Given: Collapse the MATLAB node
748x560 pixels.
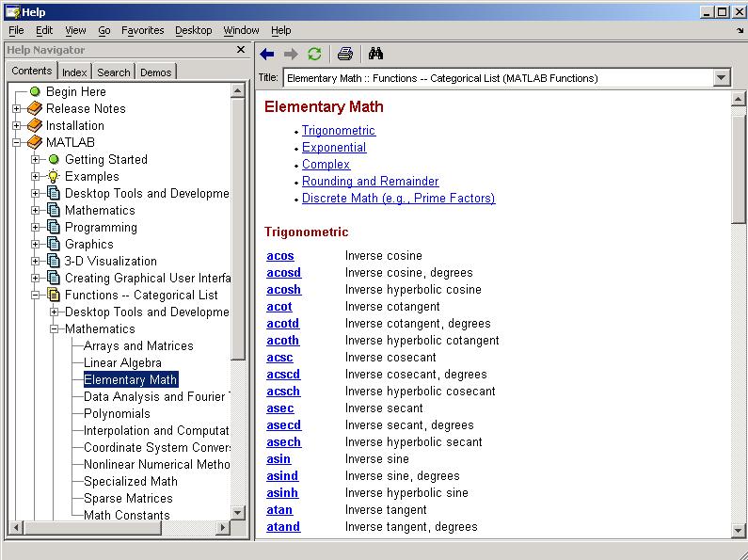Looking at the screenshot, I should [17, 142].
